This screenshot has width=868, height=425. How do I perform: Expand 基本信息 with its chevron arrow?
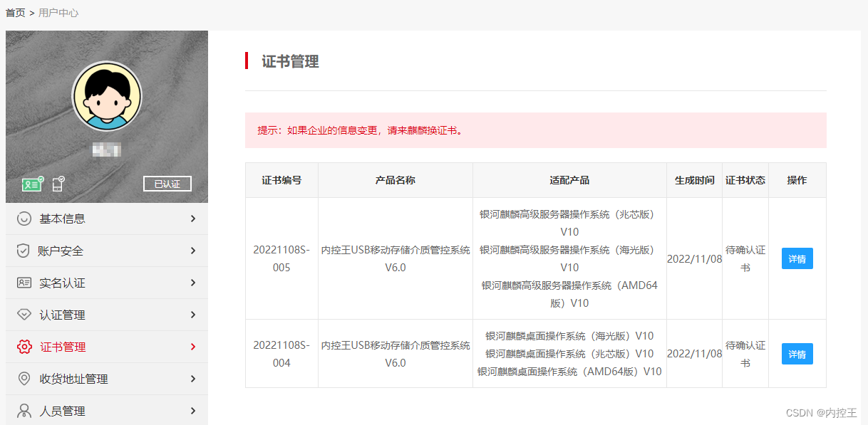click(193, 219)
